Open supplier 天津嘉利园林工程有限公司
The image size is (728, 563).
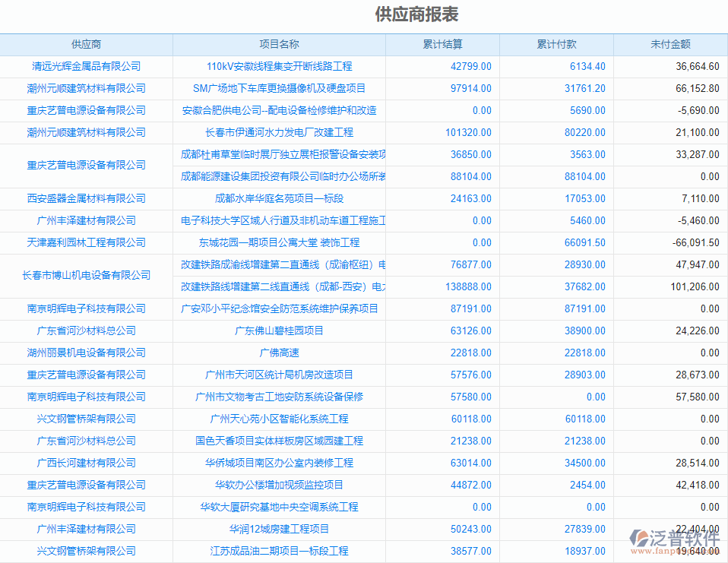pos(86,242)
